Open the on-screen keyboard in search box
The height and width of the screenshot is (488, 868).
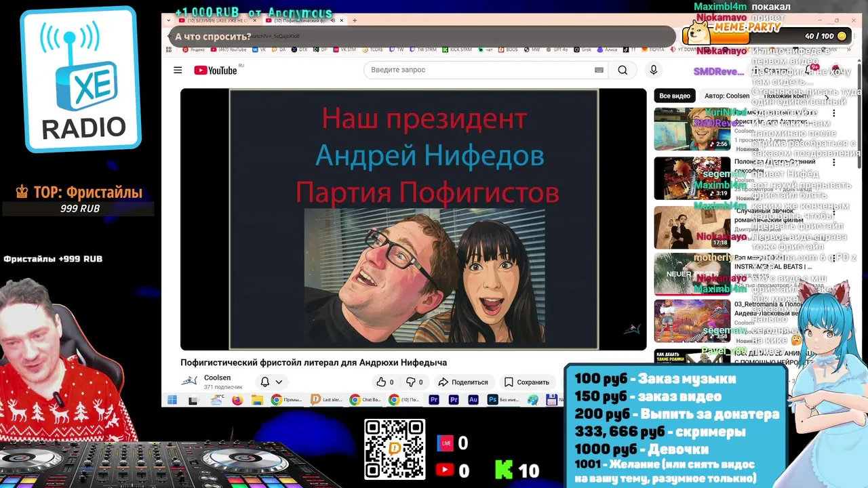(x=599, y=70)
